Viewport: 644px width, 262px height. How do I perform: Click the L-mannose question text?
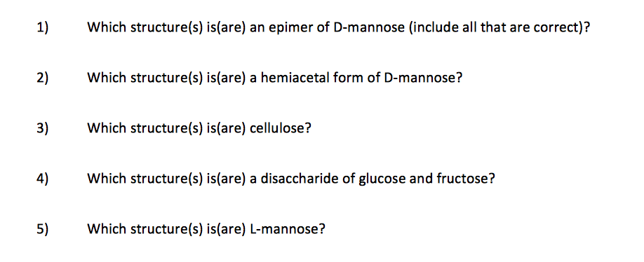206,228
